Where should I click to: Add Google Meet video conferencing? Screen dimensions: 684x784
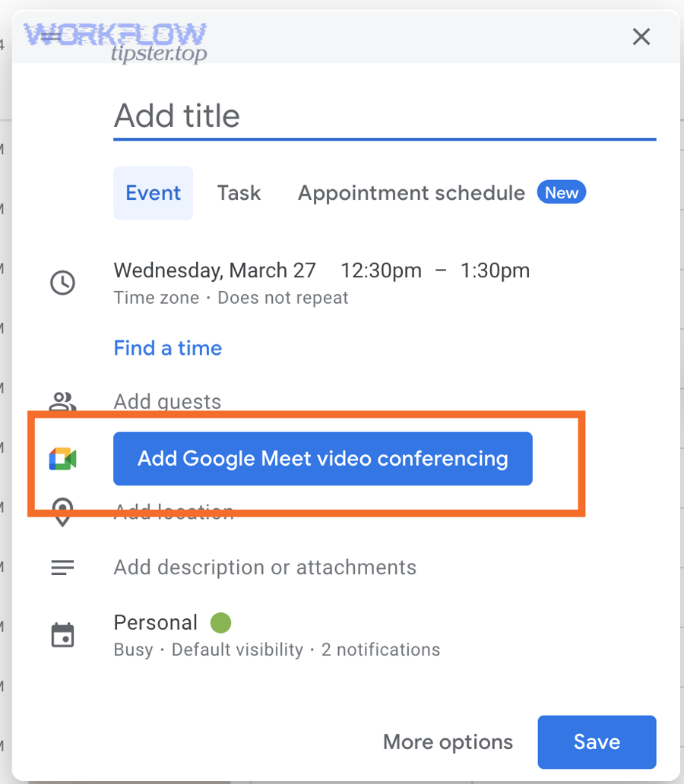pos(323,459)
